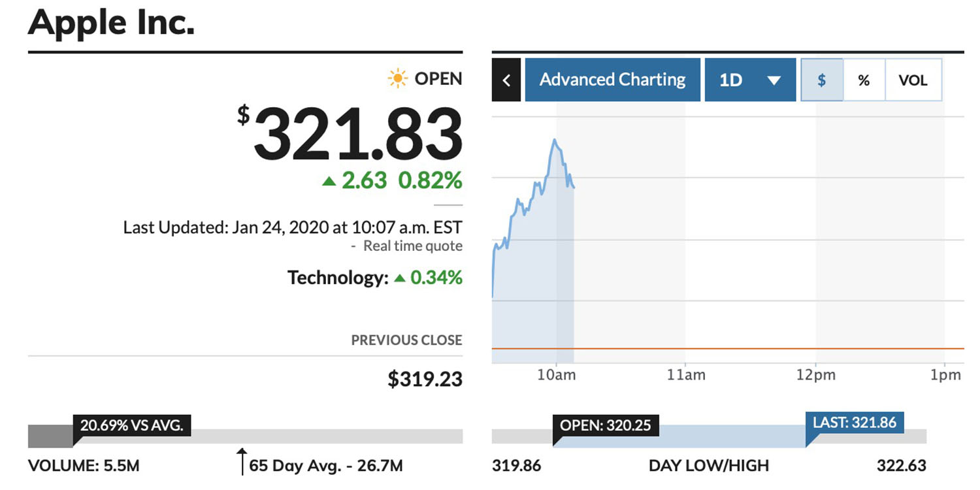Image resolution: width=980 pixels, height=490 pixels.
Task: Click the green price change arrow
Action: 329,181
